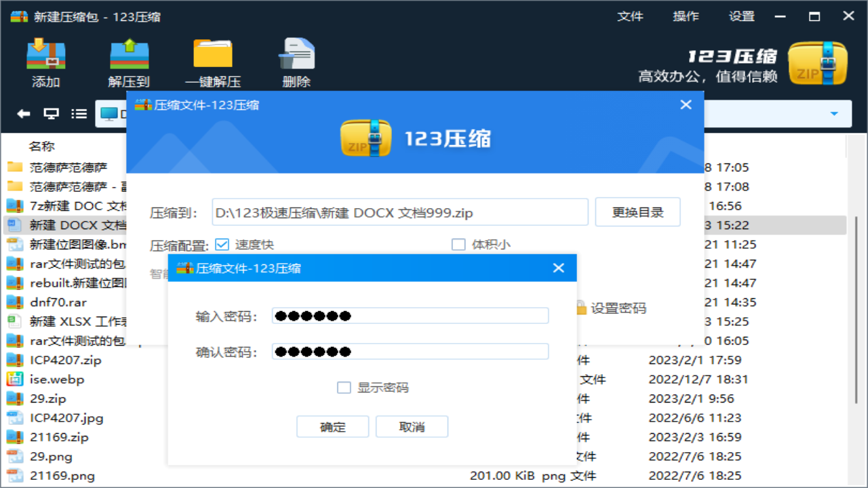Click the 取消 cancel button

click(x=412, y=426)
